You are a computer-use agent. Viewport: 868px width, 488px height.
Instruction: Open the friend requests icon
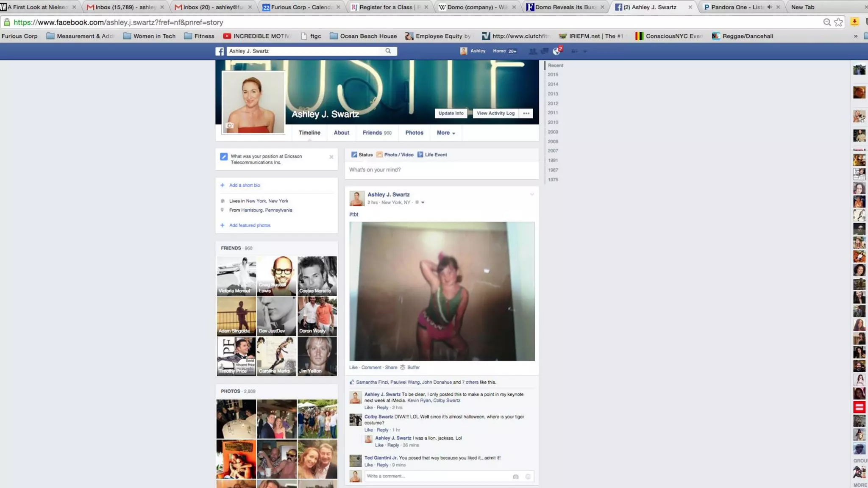click(x=533, y=51)
